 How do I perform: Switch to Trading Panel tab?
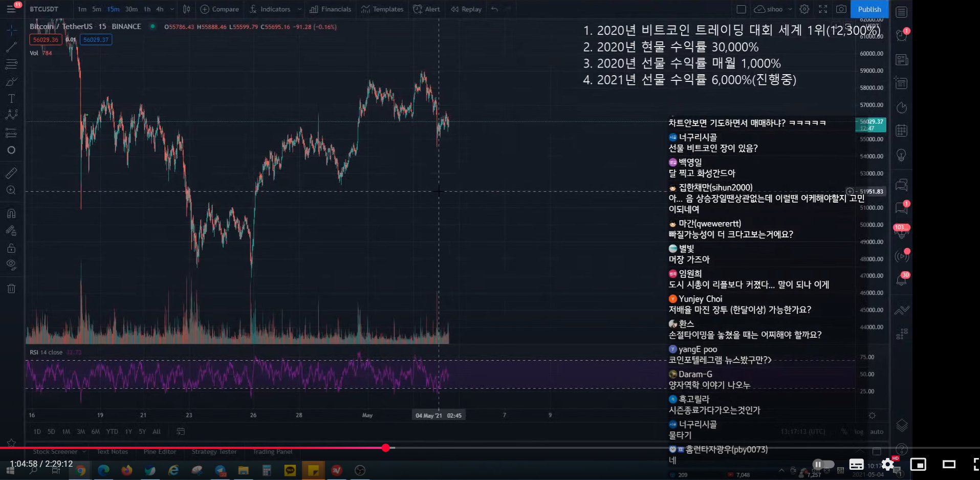(x=272, y=452)
